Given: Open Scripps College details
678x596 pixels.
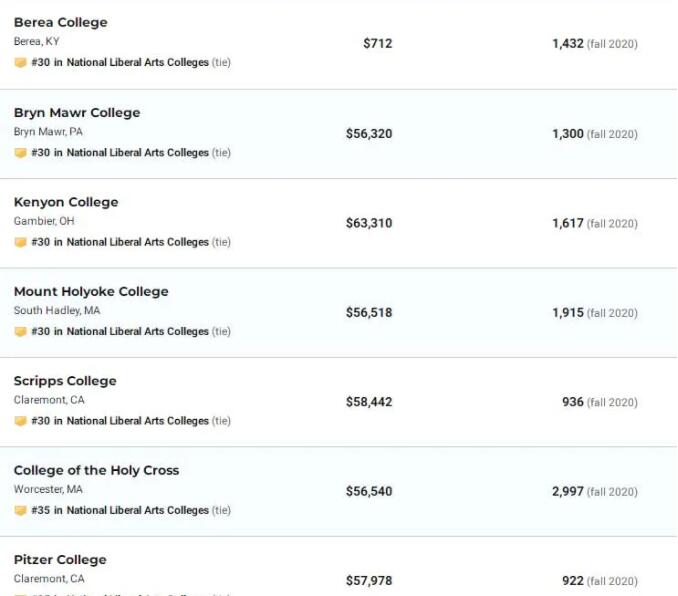Looking at the screenshot, I should [65, 381].
